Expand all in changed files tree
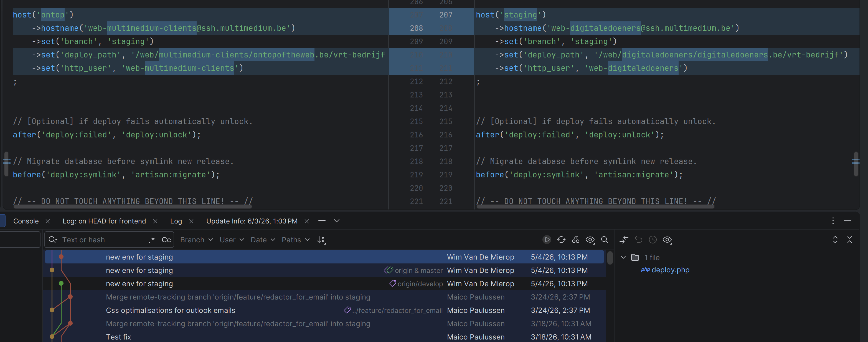This screenshot has width=868, height=342. (x=835, y=240)
